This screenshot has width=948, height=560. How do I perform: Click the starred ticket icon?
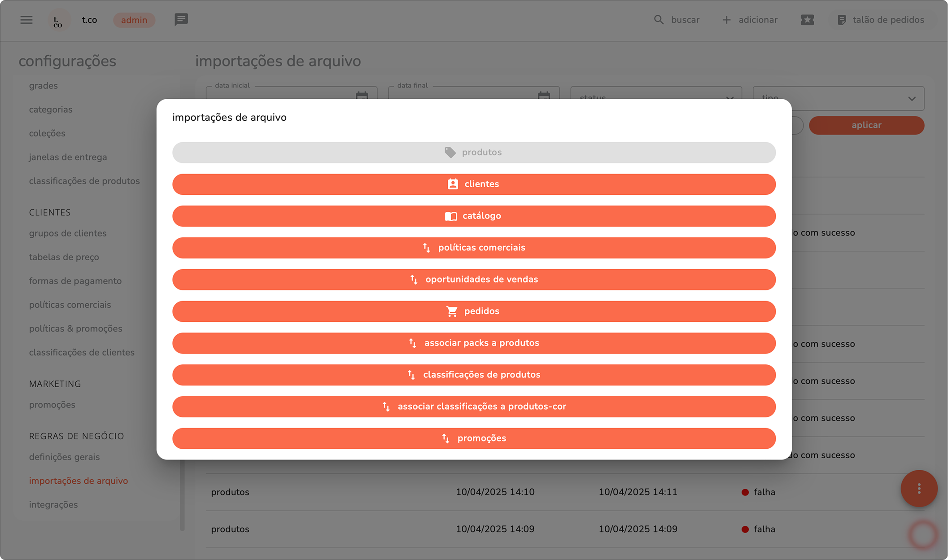click(x=807, y=20)
